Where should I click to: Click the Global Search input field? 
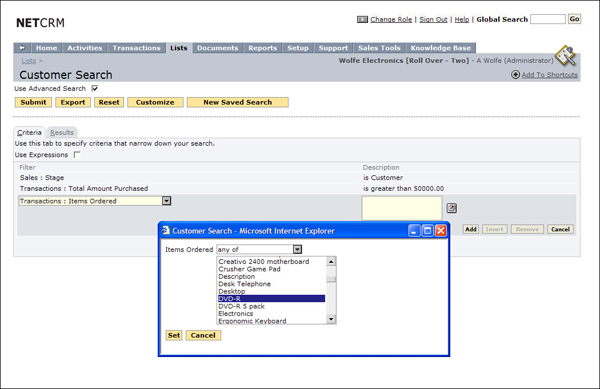548,19
